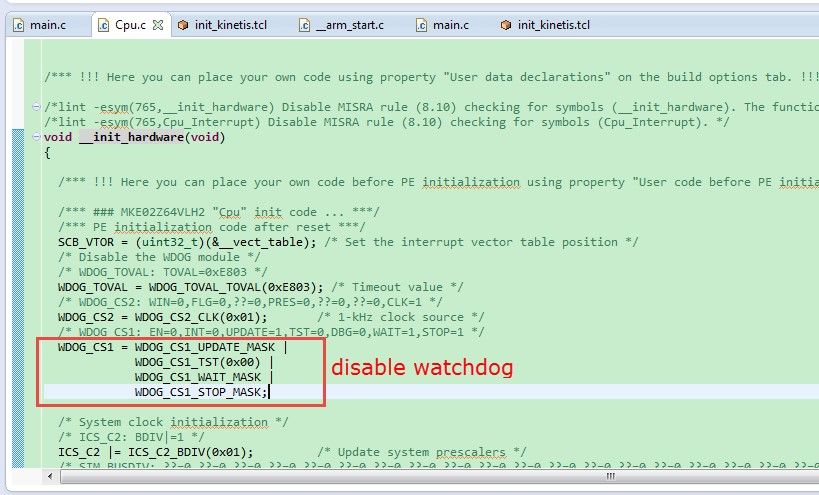This screenshot has height=495, width=819.
Task: Click the 'PE initialization code after reset' comment
Action: click(212, 228)
